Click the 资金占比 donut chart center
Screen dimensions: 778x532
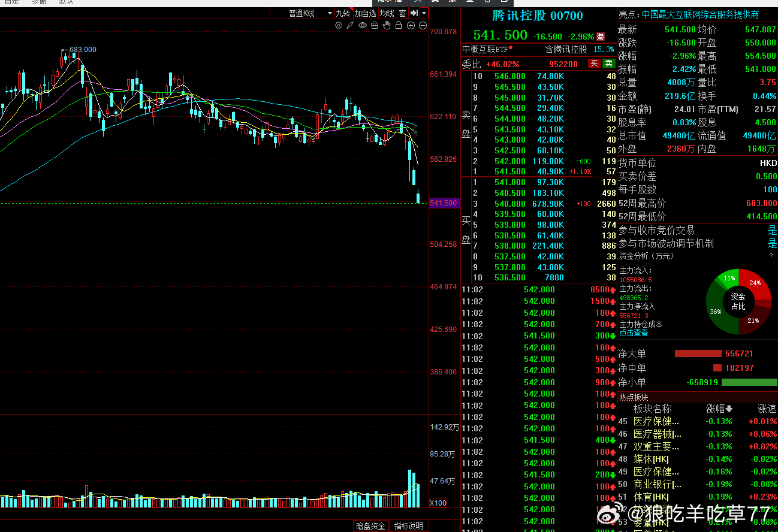(x=738, y=301)
